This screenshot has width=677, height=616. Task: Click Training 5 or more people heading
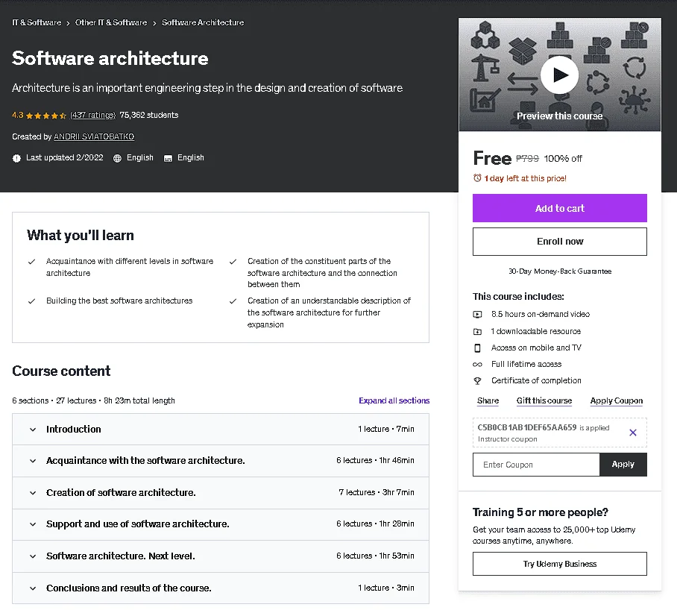[x=540, y=512]
